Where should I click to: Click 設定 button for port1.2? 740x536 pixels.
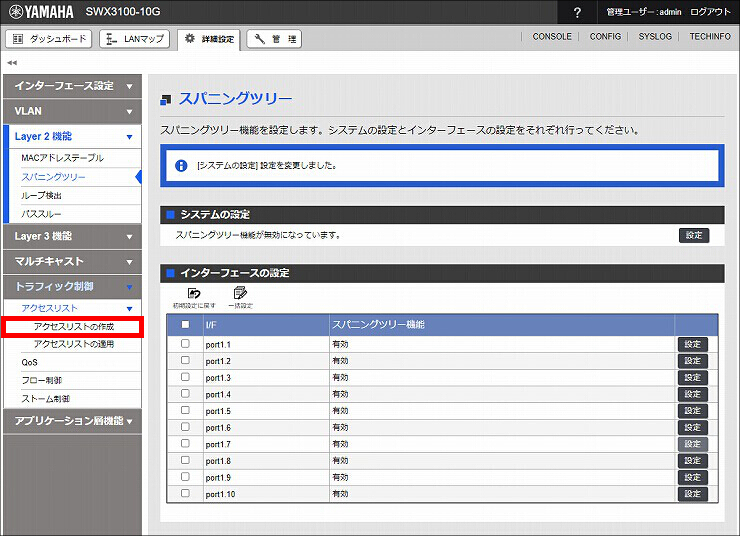692,360
